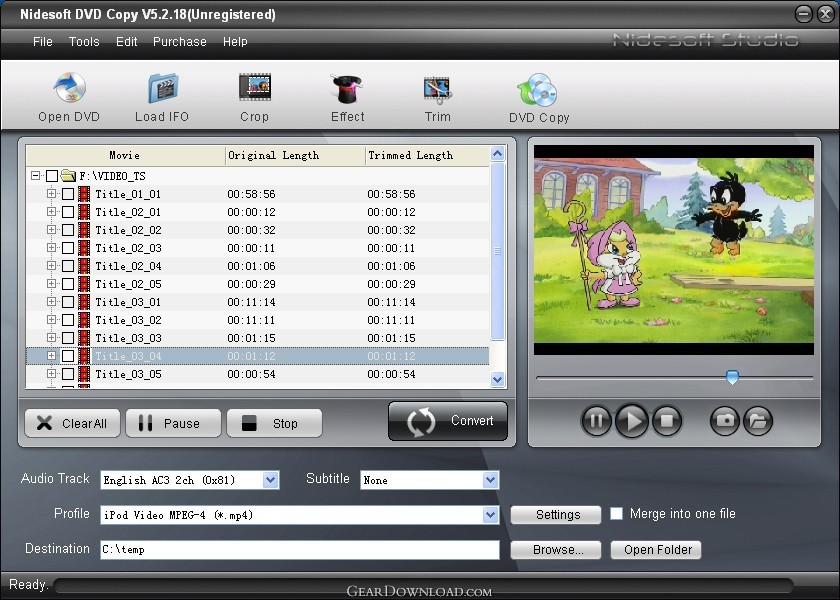Screen dimensions: 840x600
Task: Click the film icon of Title_01_01
Action: (84, 194)
